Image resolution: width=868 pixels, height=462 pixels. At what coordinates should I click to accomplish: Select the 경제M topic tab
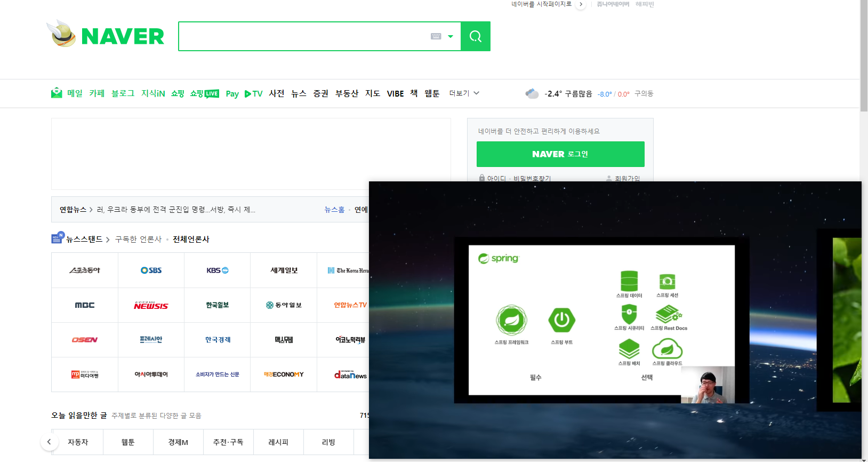coord(178,442)
